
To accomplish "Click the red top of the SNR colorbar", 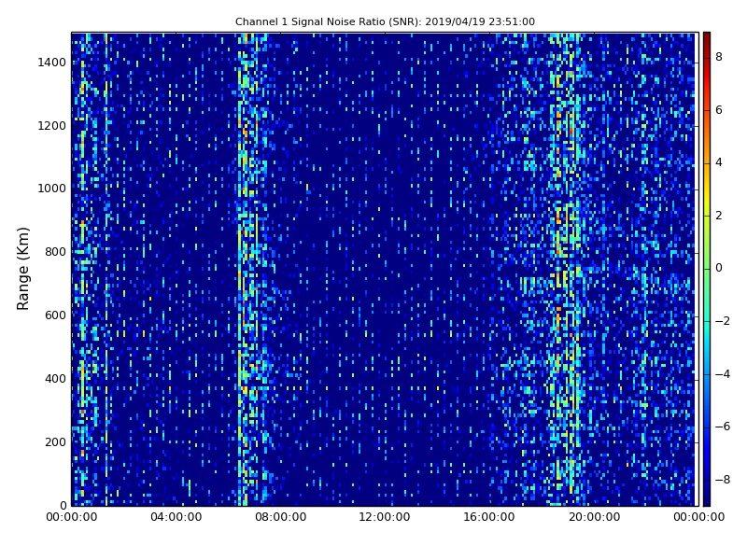I will coord(707,43).
